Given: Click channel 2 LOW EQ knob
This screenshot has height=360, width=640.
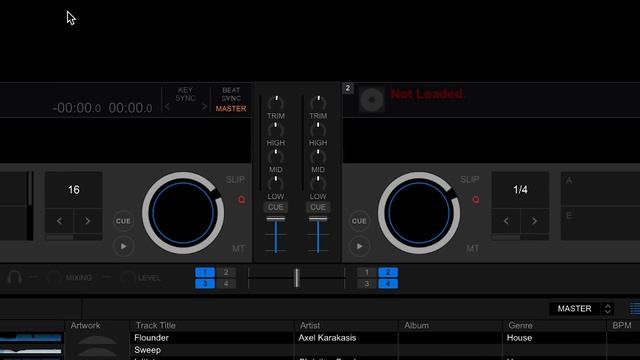Looking at the screenshot, I should click(318, 184).
